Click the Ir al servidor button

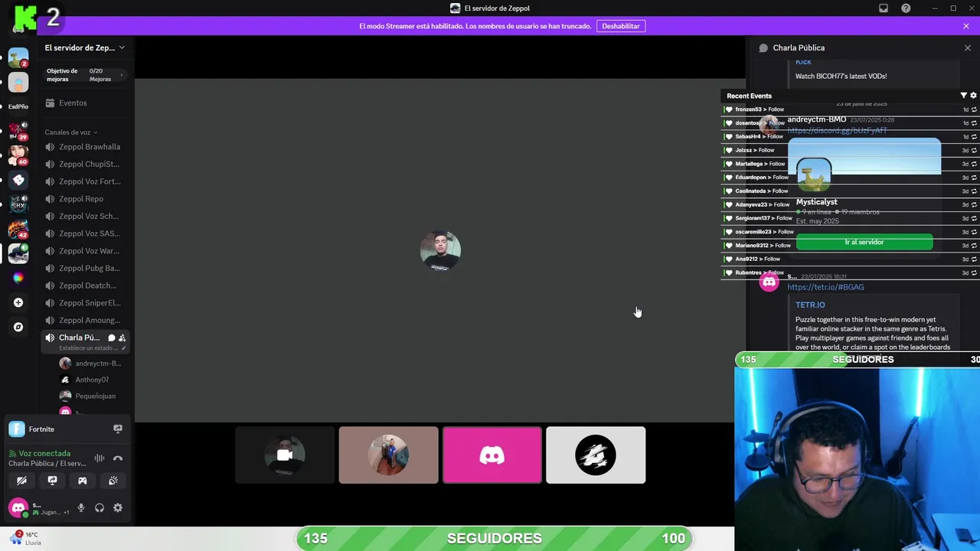[x=864, y=243]
